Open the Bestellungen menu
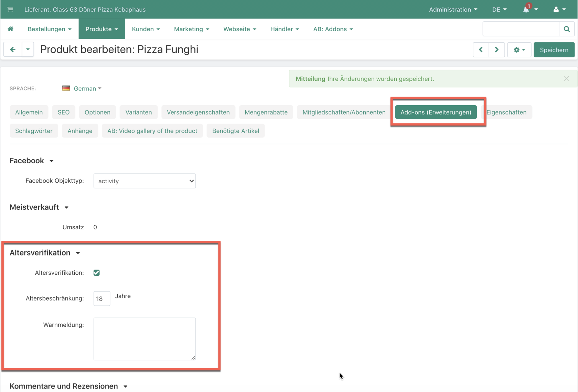Image resolution: width=578 pixels, height=392 pixels. (50, 29)
